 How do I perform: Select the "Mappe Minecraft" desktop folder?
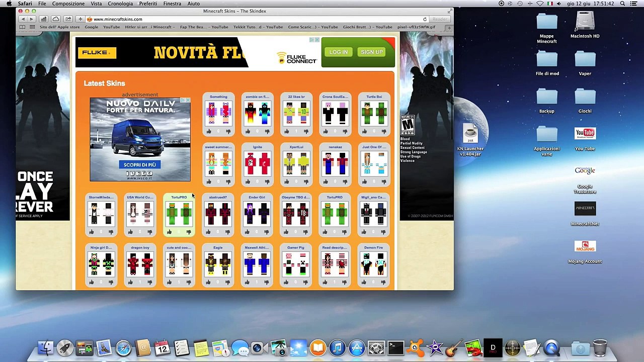coord(547,29)
